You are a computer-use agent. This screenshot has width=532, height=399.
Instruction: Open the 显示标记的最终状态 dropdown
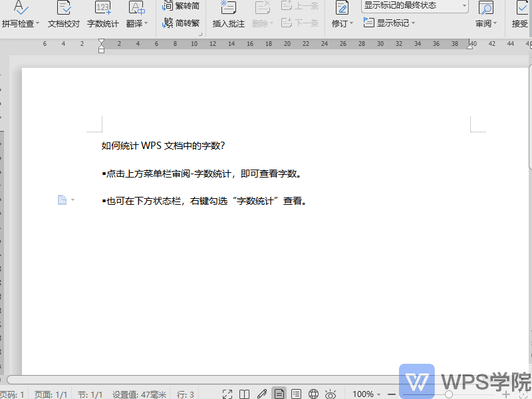click(x=415, y=6)
